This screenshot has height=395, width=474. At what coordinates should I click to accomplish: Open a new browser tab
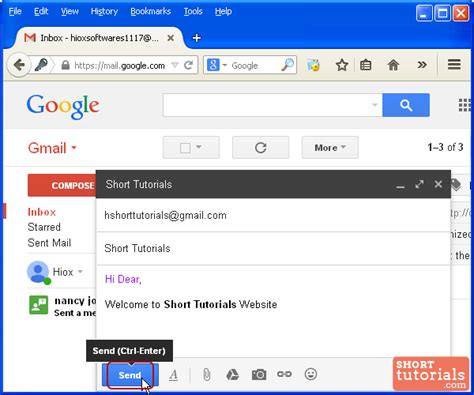coord(197,38)
